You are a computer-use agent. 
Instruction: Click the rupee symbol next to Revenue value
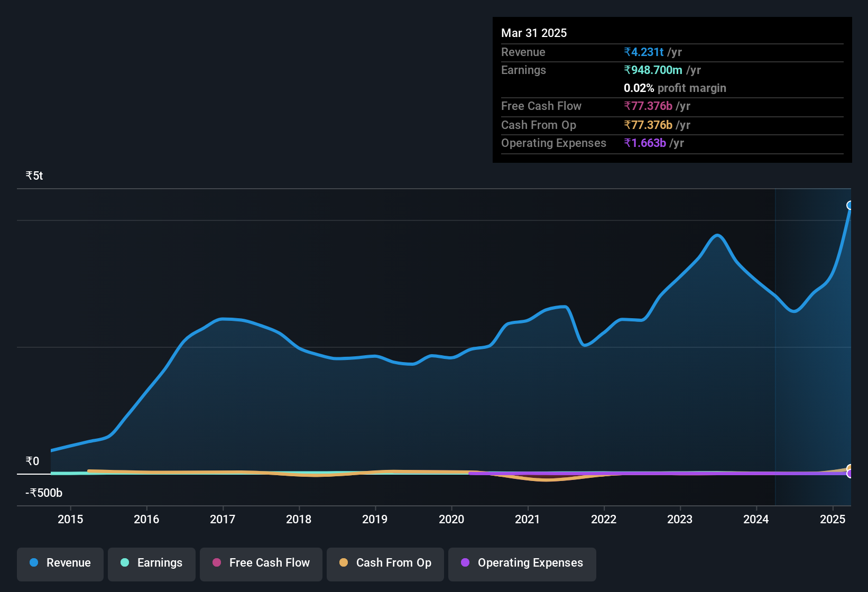click(626, 52)
